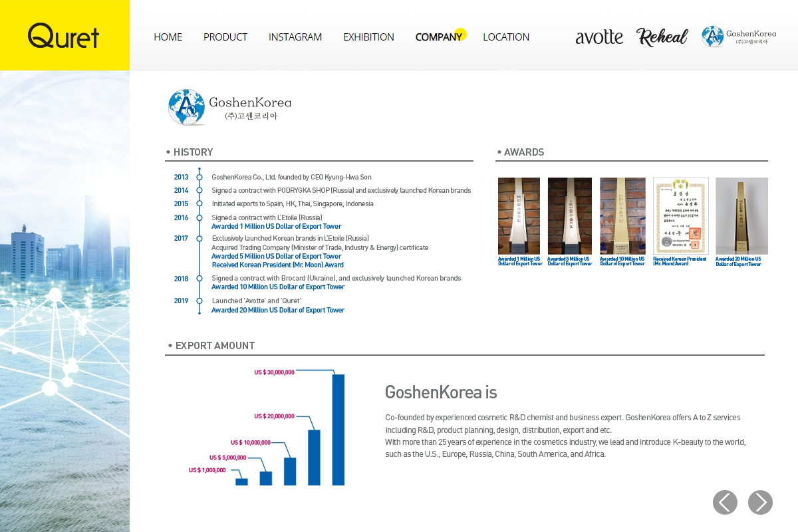This screenshot has width=798, height=532.
Task: Click the large GoshenKorea company logo
Action: 229,108
